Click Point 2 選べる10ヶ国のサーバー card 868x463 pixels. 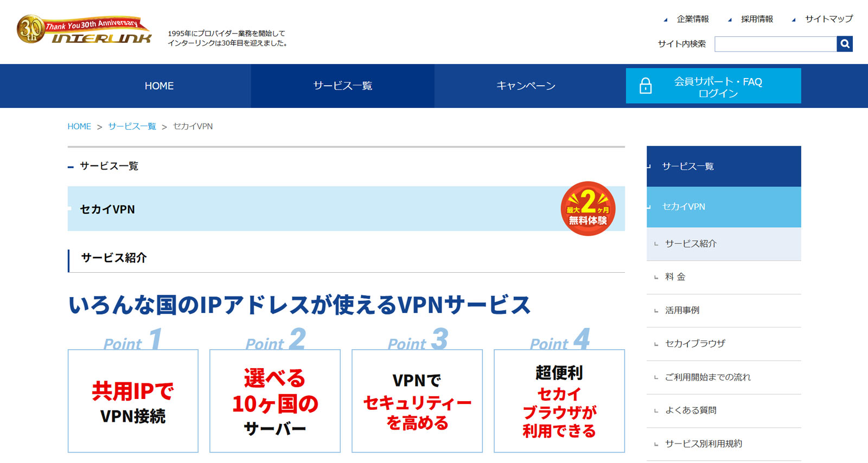coord(275,401)
